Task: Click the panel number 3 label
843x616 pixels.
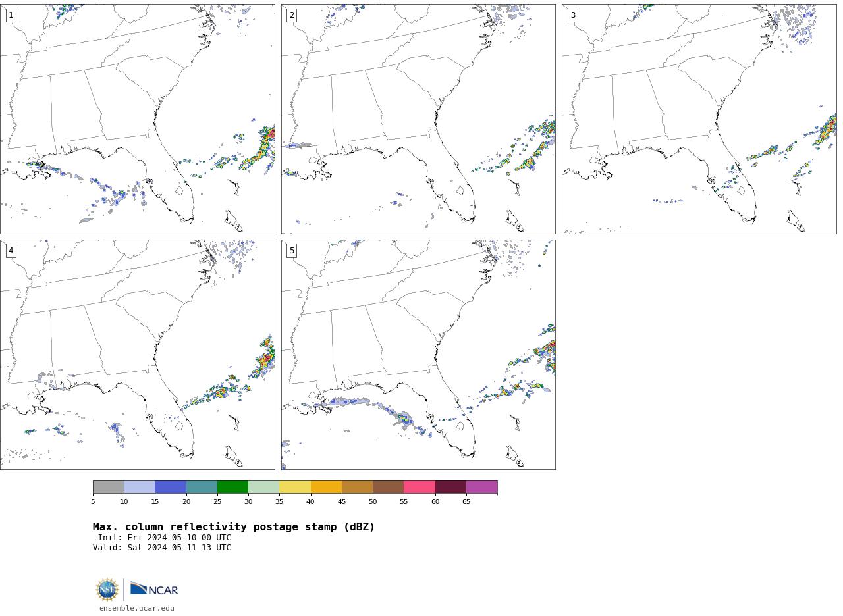Action: [572, 15]
